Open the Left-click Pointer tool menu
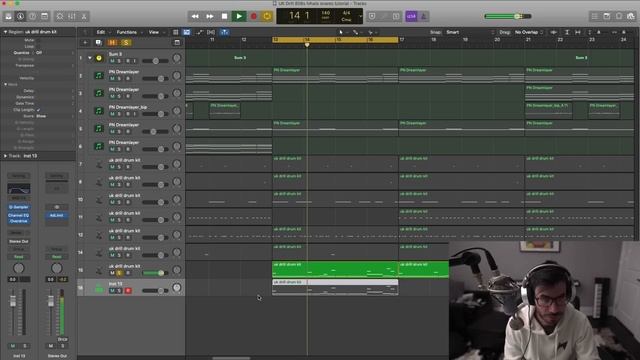This screenshot has width=640, height=360. coord(342,32)
